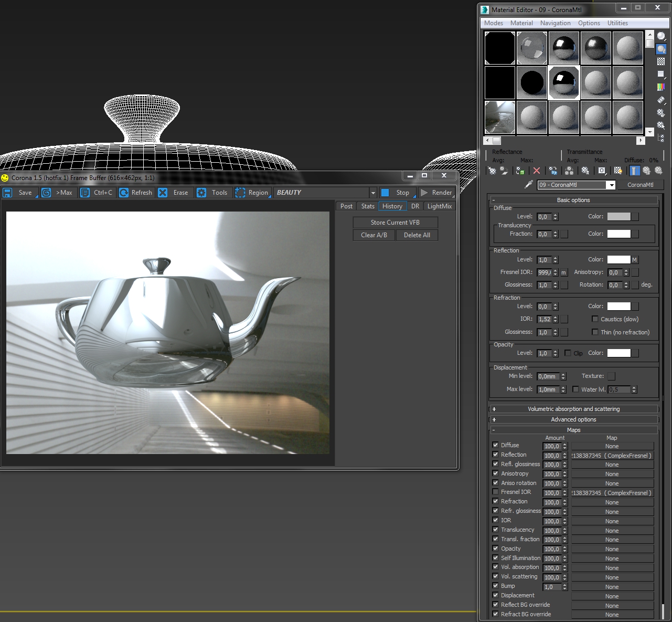Toggle Show End Result icon
Screen dimensions: 672x622
(x=635, y=171)
